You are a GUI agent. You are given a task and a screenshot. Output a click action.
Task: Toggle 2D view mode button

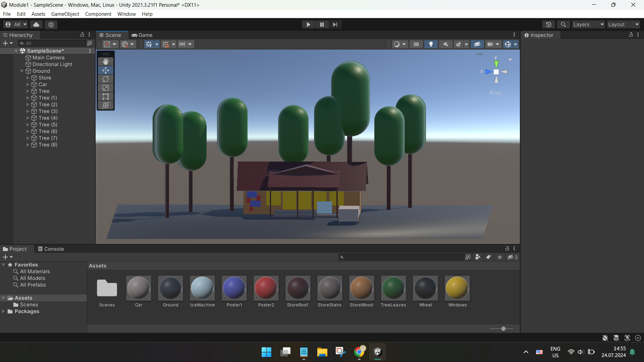point(416,44)
